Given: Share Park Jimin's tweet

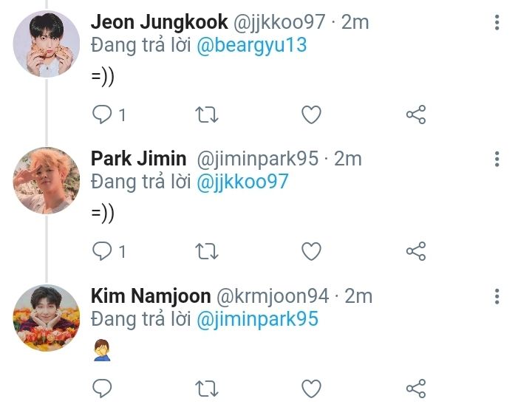Looking at the screenshot, I should tap(416, 251).
